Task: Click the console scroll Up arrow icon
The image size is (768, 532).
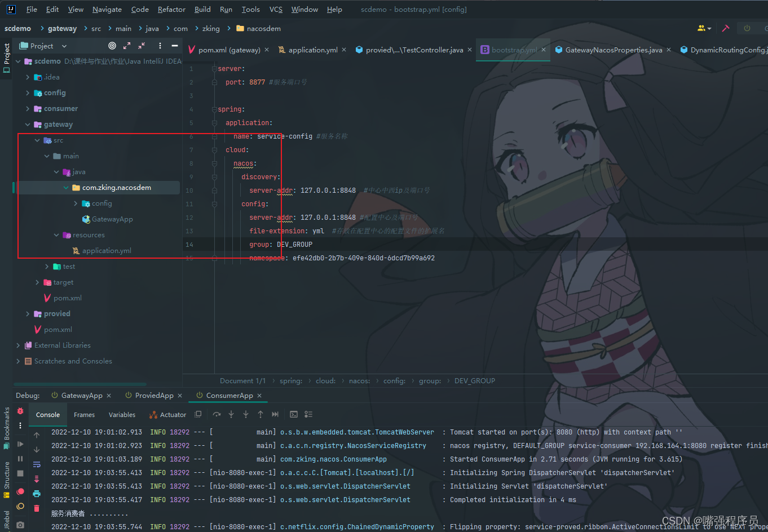Action: (37, 435)
